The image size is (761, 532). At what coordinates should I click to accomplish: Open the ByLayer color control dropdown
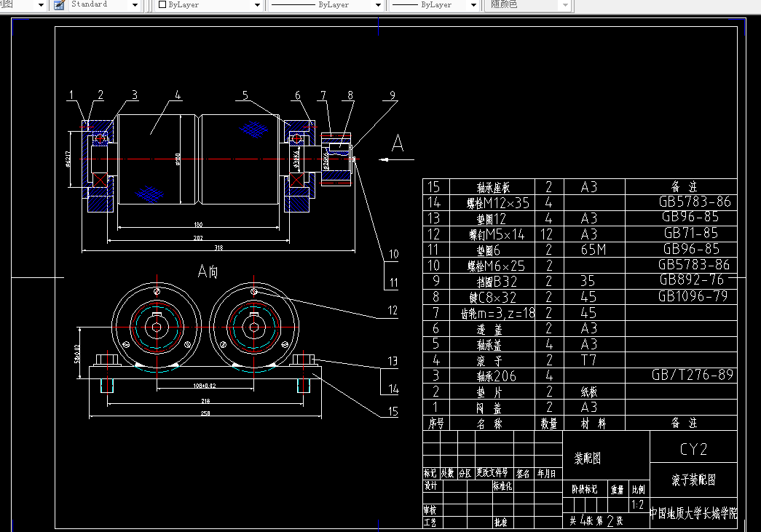tap(257, 5)
